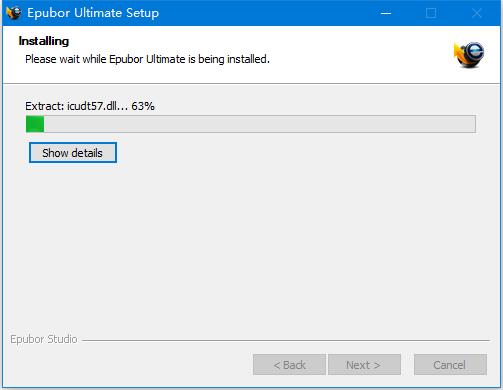The height and width of the screenshot is (390, 503).
Task: Click the disabled maximize window button
Action: [x=431, y=13]
